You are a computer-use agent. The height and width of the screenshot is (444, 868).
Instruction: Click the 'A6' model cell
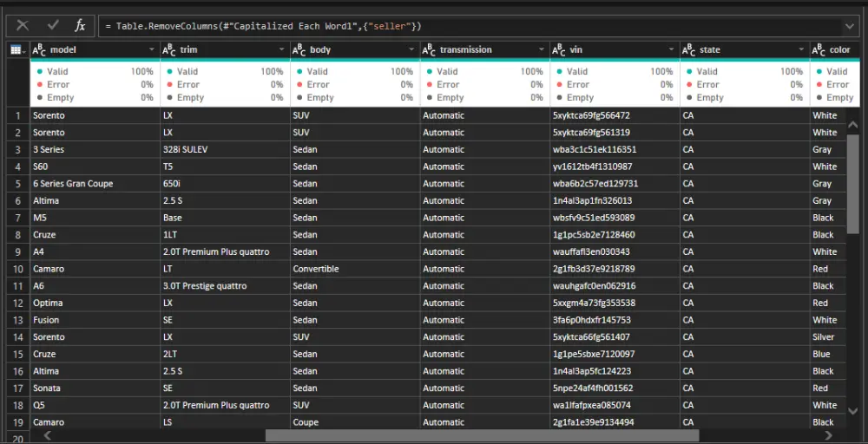point(95,286)
